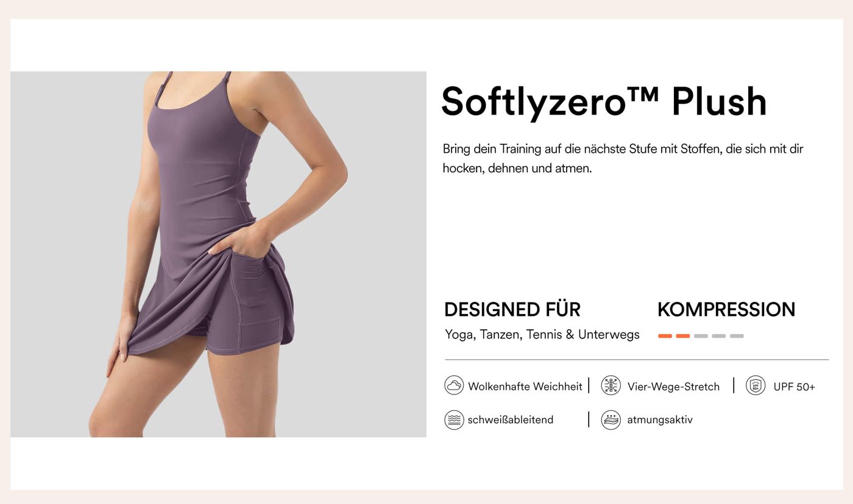Click the Vier-Wege-Stretch arrows icon
This screenshot has width=853, height=504.
pos(611,385)
